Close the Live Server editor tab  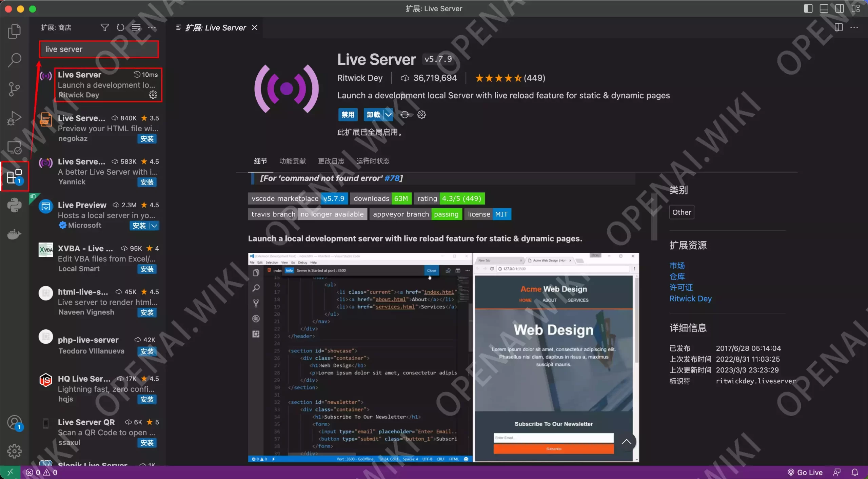(255, 27)
